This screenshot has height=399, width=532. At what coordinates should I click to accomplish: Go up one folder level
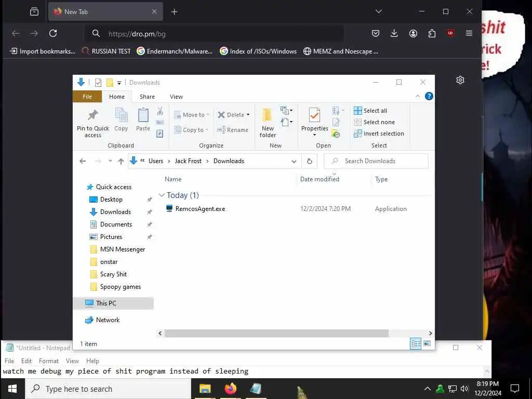(121, 161)
